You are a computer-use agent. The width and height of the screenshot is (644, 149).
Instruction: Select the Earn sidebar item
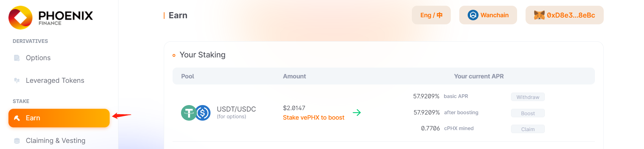point(59,118)
